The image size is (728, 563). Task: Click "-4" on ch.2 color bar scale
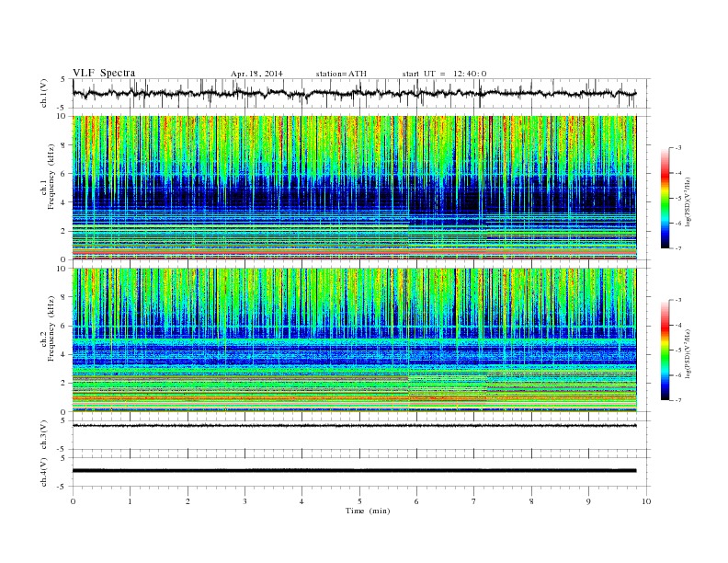678,325
